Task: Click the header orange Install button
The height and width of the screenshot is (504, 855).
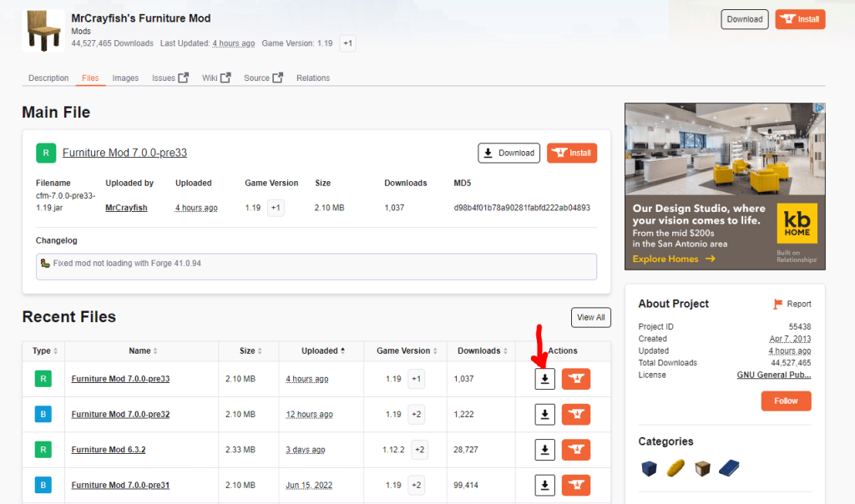Action: click(x=800, y=19)
